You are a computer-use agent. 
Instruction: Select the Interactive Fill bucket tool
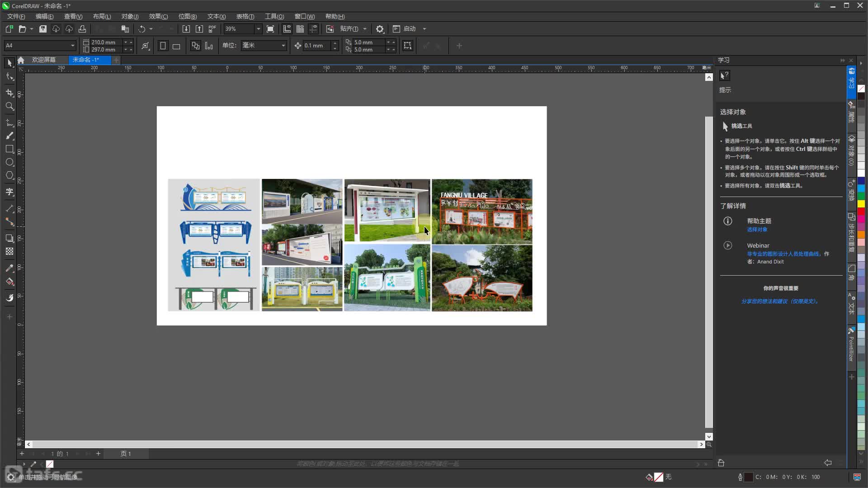9,282
